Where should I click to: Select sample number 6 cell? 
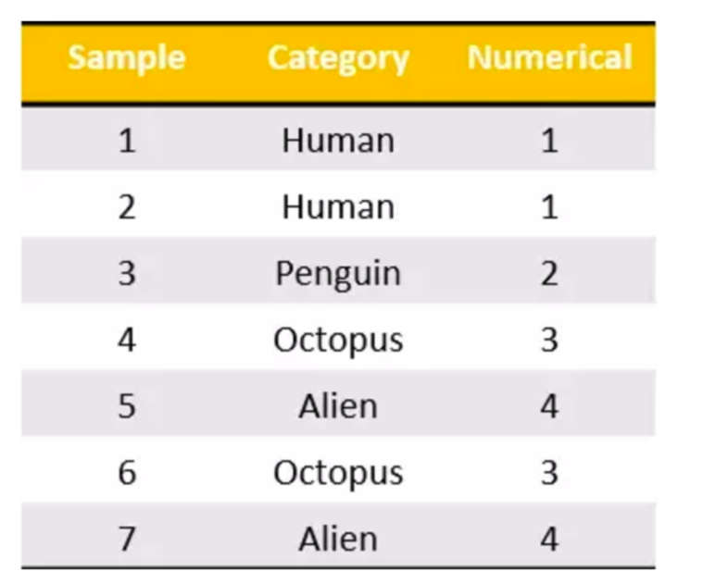(127, 473)
